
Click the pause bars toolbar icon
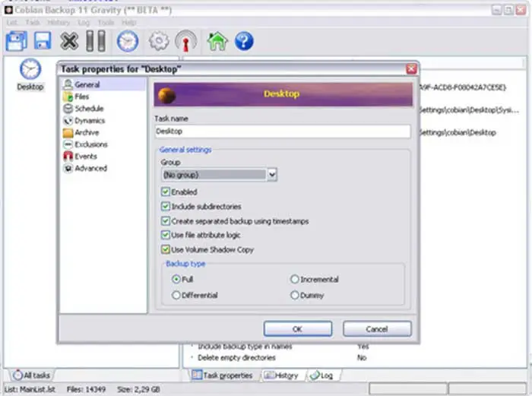pyautogui.click(x=96, y=41)
